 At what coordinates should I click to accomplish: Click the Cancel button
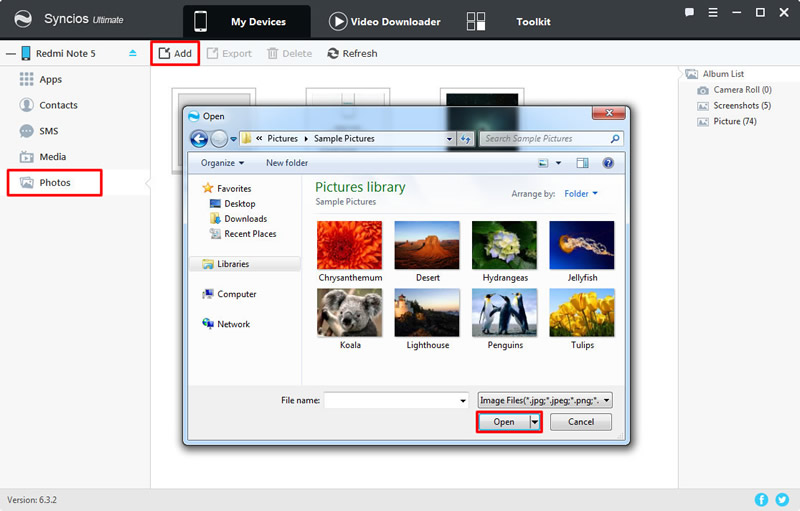tap(581, 422)
